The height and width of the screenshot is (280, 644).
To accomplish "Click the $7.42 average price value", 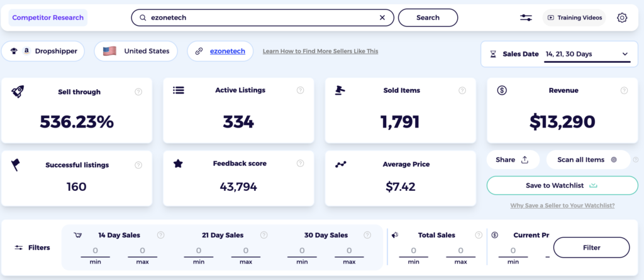I will 401,187.
